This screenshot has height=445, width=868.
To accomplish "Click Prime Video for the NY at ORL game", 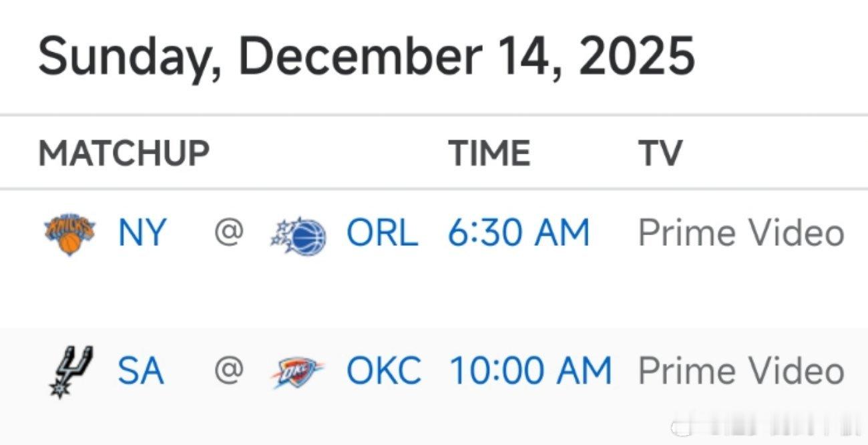I will (x=741, y=233).
